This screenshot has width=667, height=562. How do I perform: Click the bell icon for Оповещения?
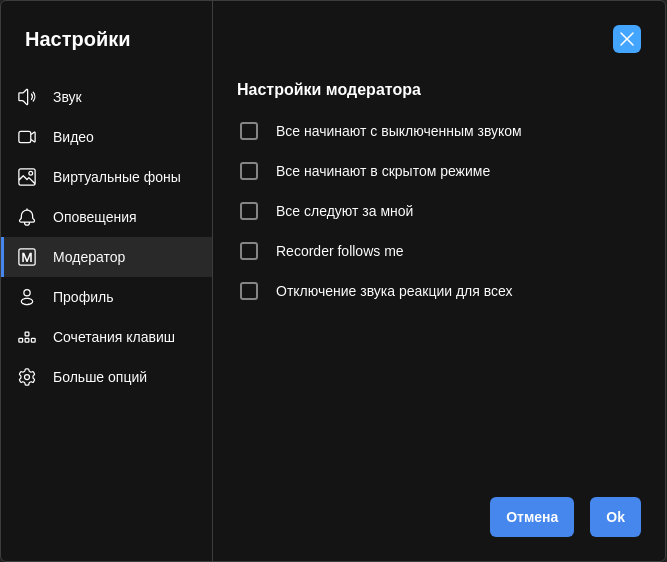tap(27, 217)
